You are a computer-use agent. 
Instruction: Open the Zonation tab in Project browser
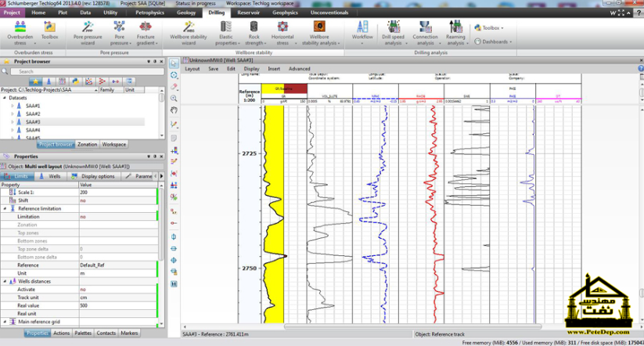coord(87,145)
